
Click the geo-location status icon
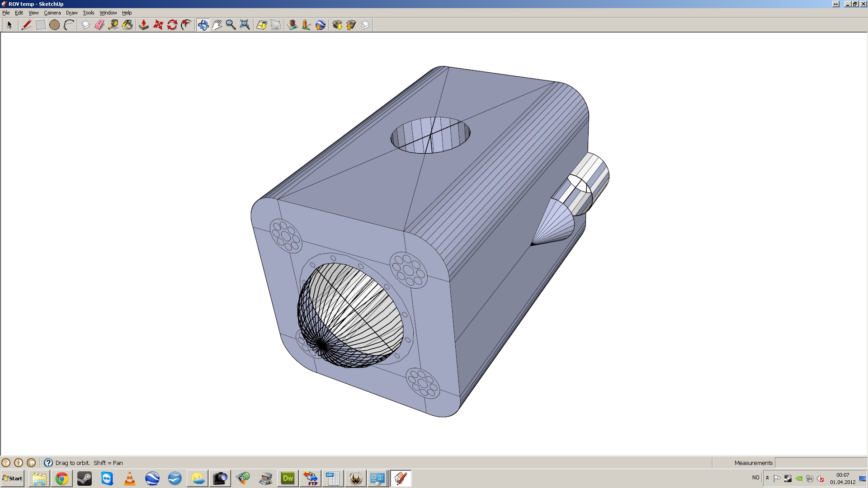tap(6, 463)
